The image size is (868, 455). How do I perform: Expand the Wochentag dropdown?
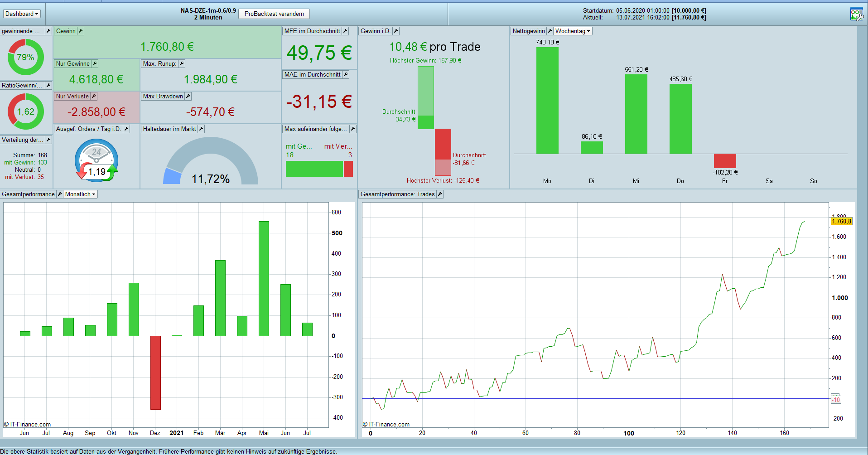[x=573, y=31]
